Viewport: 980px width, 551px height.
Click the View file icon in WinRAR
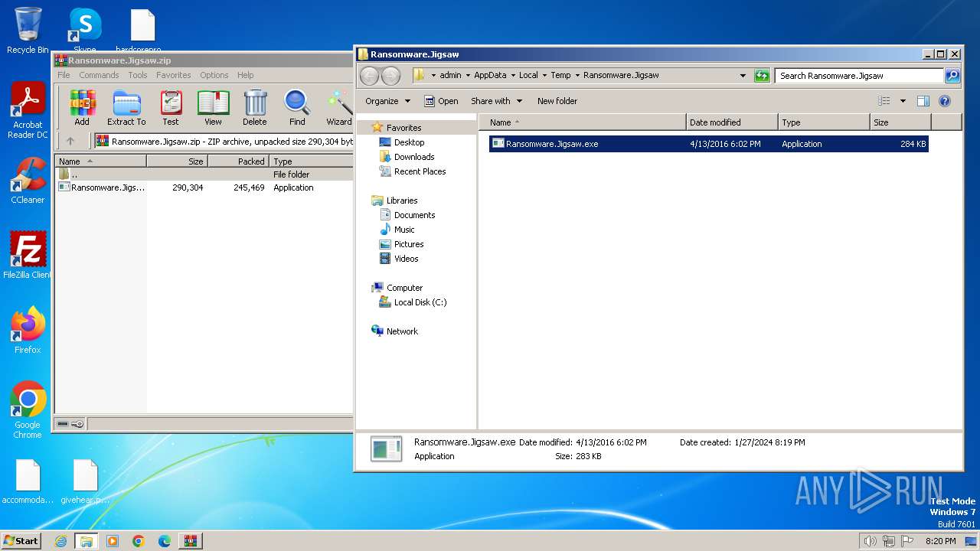coord(213,108)
